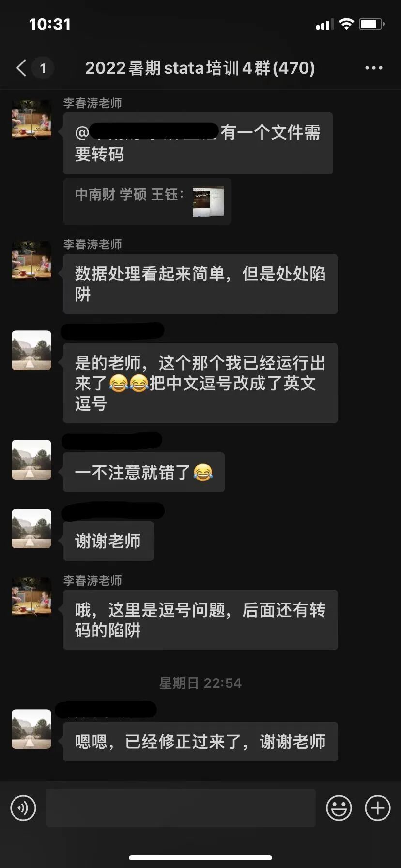Open the plus attachments menu
The image size is (401, 868).
[x=377, y=808]
